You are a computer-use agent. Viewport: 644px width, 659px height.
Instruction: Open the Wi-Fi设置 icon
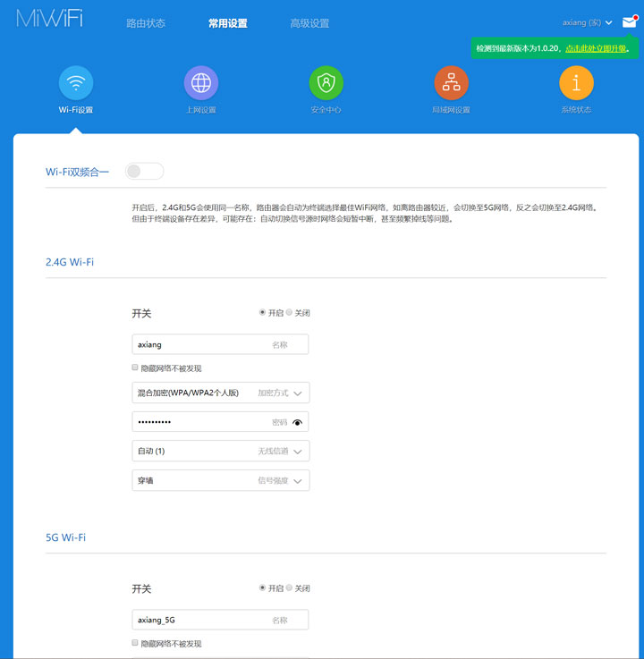(76, 83)
